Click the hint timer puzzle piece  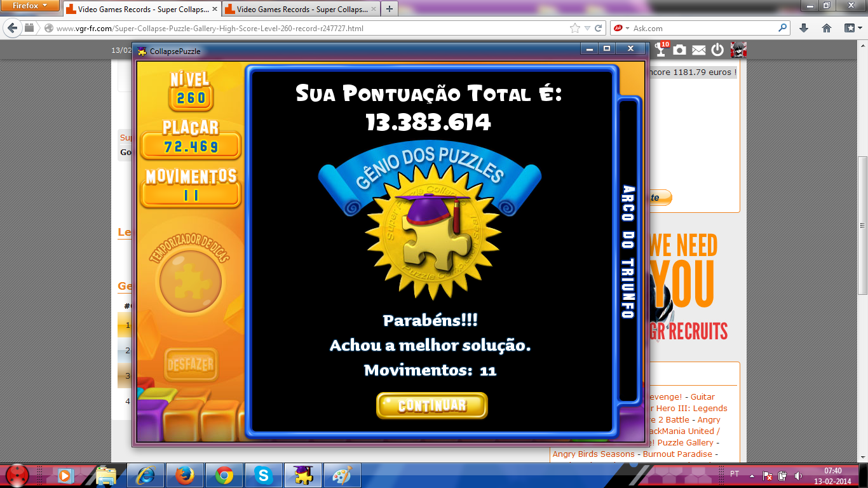190,281
